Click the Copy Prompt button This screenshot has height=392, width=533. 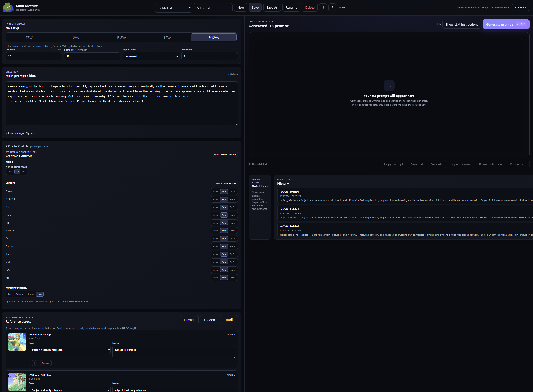coord(394,164)
